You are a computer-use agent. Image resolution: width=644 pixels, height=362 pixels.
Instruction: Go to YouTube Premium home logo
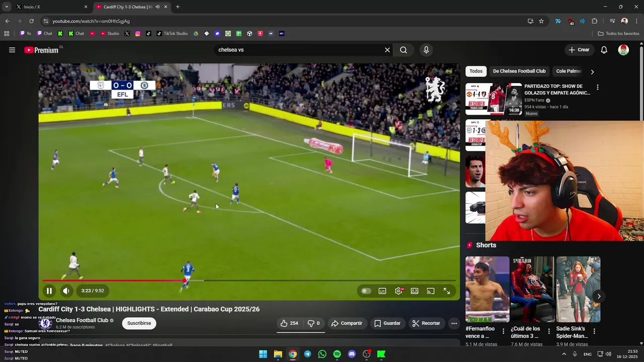(x=42, y=50)
